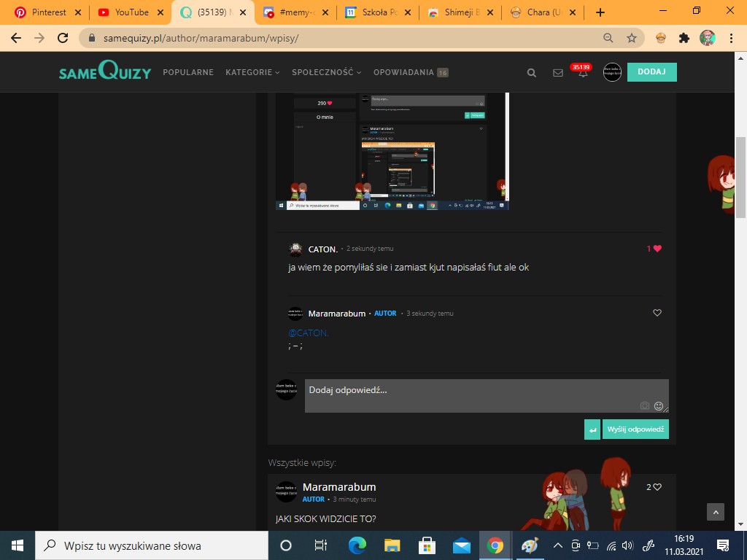Toggle like heart on CATON. comment

pos(657,249)
